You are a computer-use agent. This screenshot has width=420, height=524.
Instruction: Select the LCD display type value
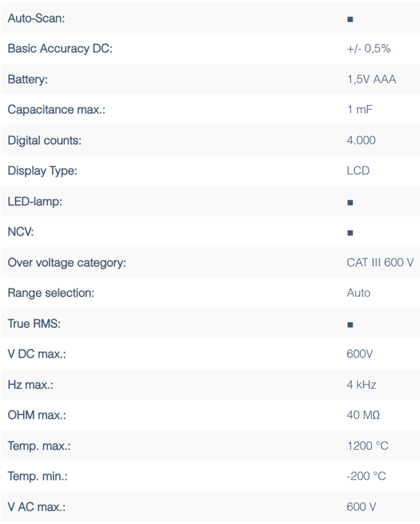coord(358,171)
